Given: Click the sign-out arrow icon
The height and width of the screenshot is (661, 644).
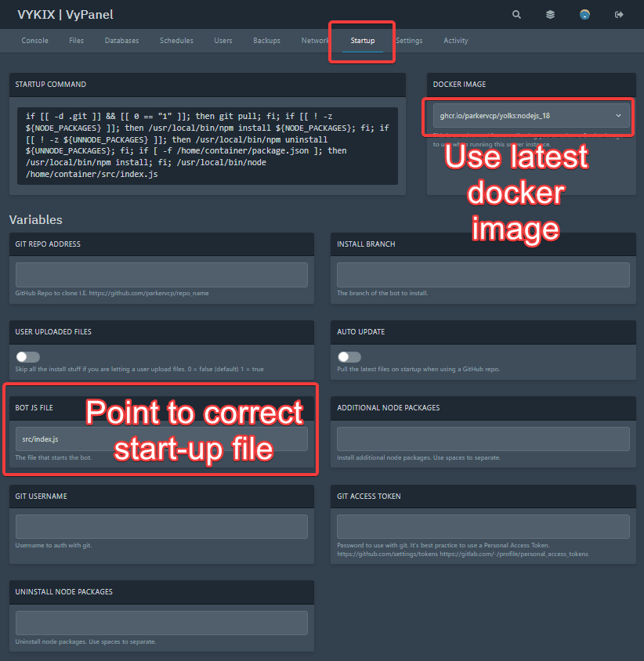Looking at the screenshot, I should 619,15.
